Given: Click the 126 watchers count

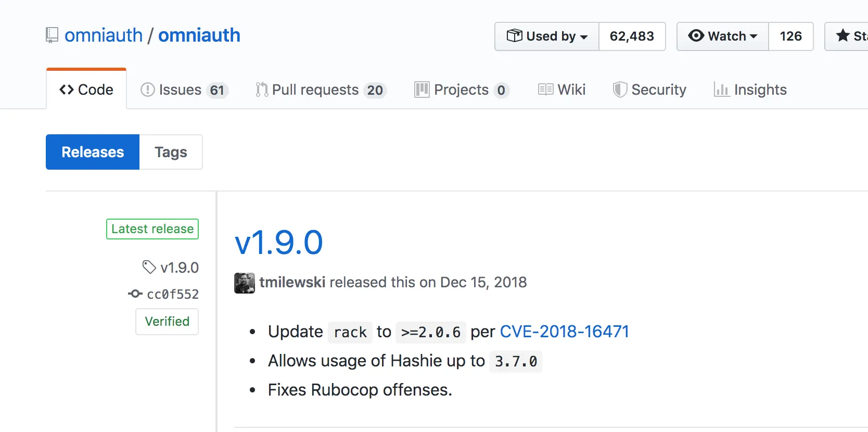Looking at the screenshot, I should pos(790,36).
